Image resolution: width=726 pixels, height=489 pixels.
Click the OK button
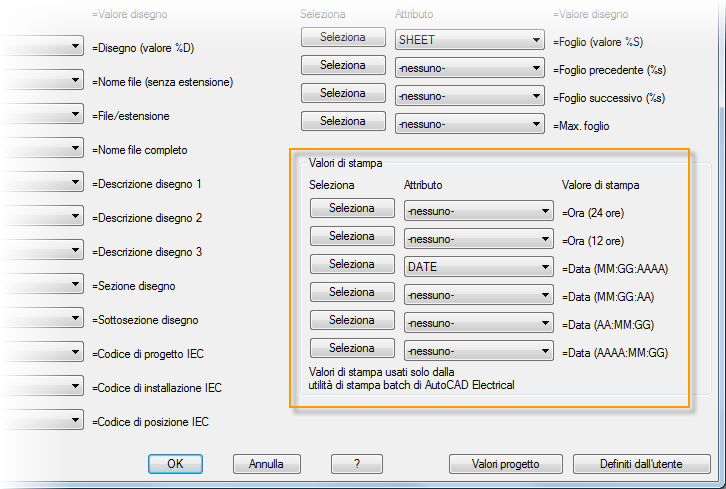pyautogui.click(x=175, y=464)
